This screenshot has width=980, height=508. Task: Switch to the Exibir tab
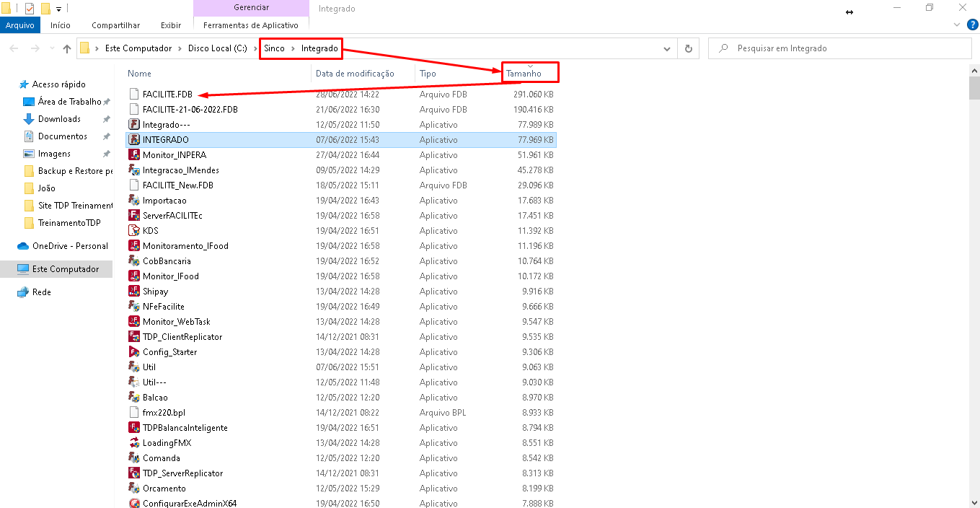(171, 25)
